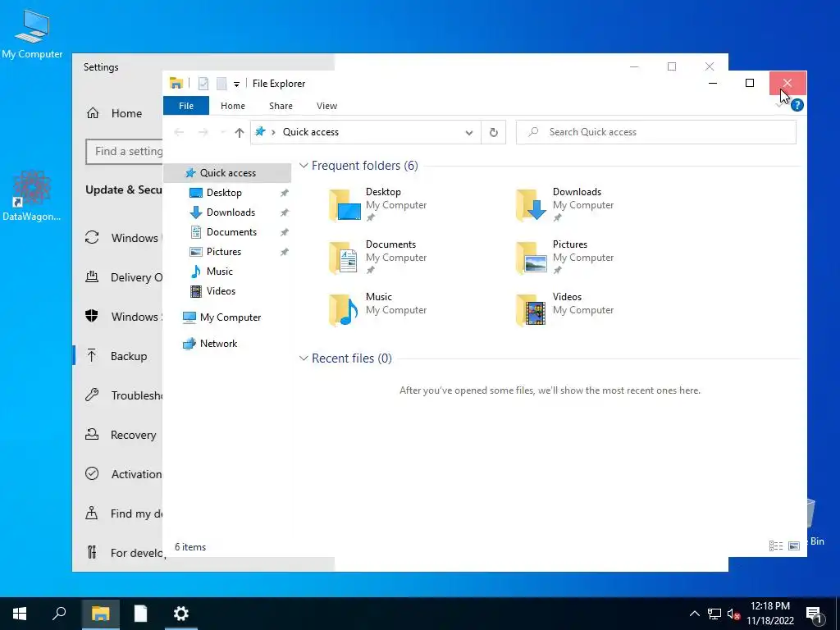Refresh the Quick access view
840x630 pixels.
tap(493, 132)
